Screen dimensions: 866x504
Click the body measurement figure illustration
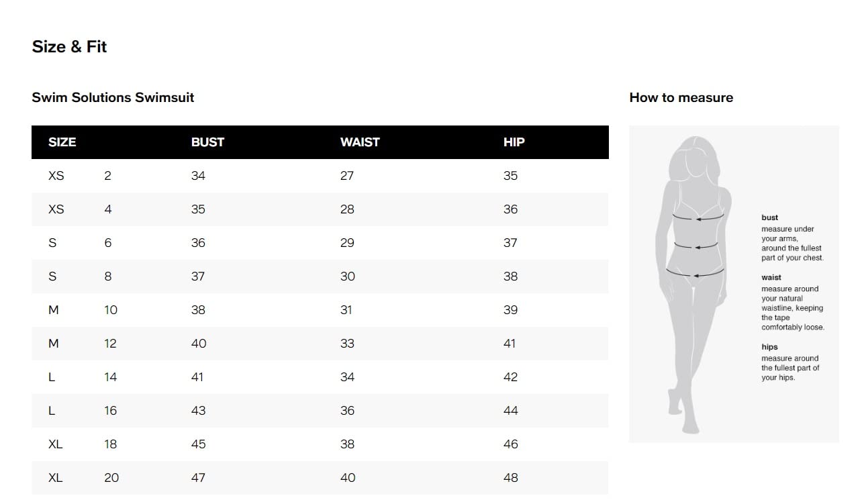pyautogui.click(x=694, y=285)
